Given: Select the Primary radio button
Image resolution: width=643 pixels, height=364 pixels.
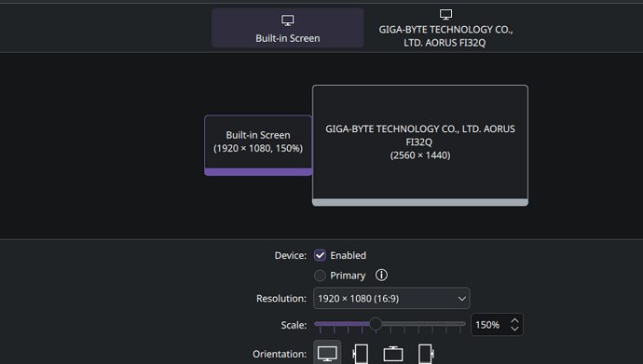Looking at the screenshot, I should (x=320, y=276).
